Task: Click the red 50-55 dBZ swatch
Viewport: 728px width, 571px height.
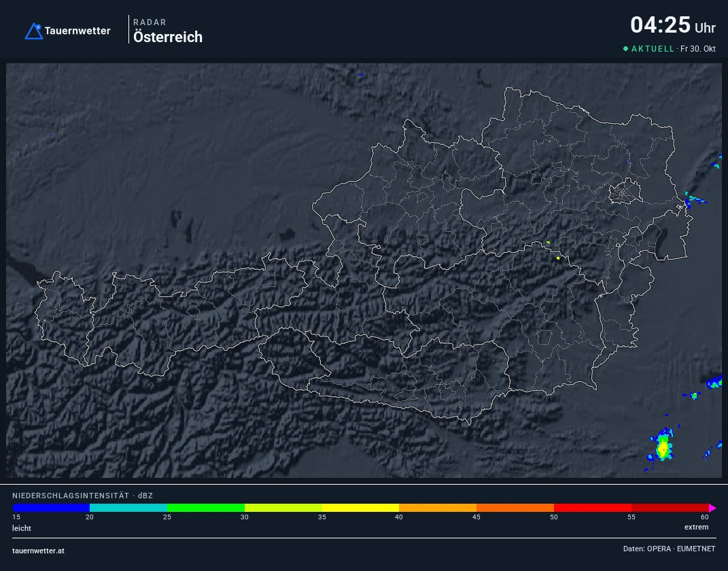Action: [593, 508]
